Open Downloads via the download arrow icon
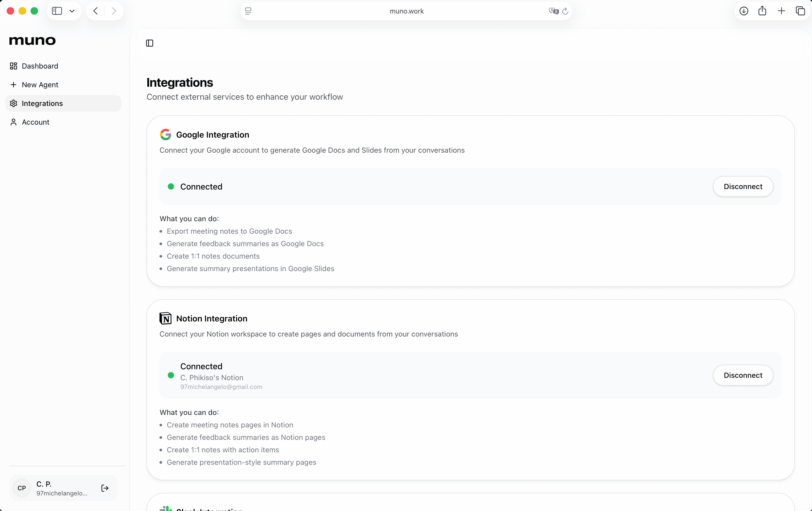 (743, 11)
